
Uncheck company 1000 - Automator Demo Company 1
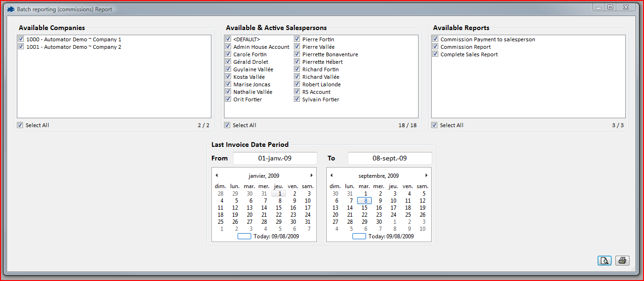(x=21, y=39)
